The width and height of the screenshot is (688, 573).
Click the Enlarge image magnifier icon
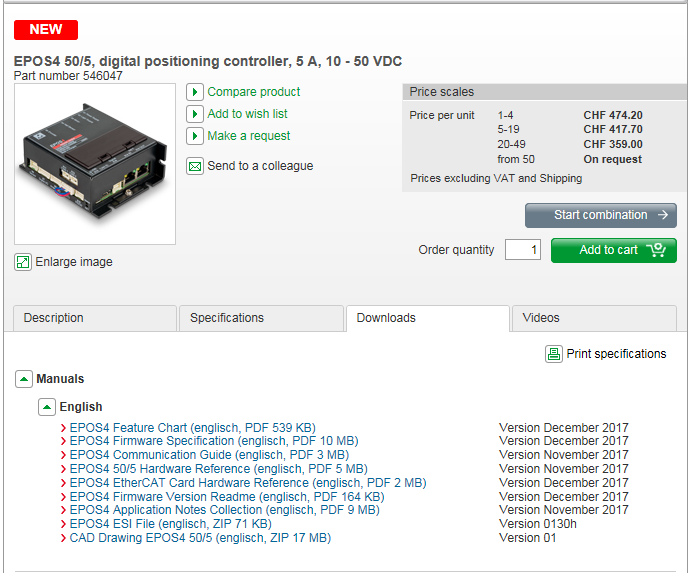point(23,262)
